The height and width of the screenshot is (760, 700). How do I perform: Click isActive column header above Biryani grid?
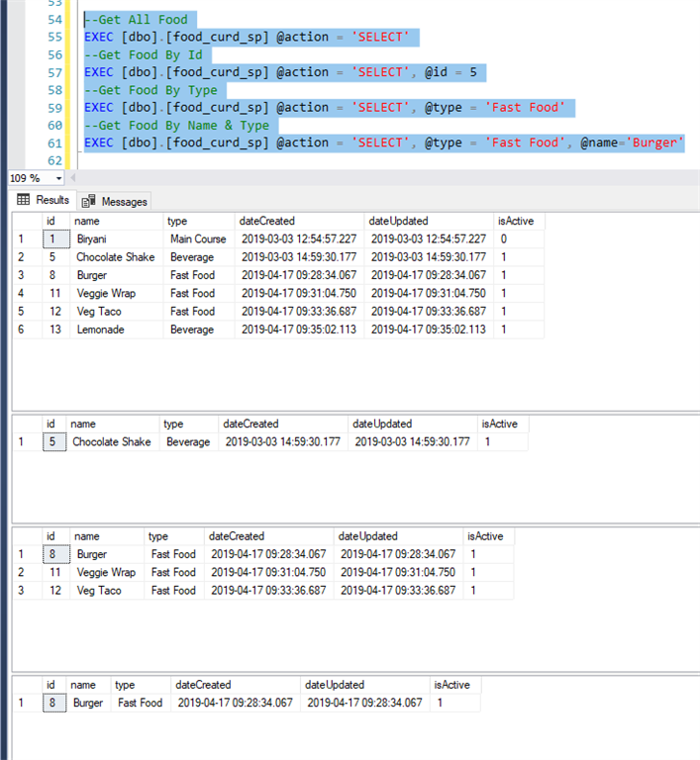tap(519, 221)
